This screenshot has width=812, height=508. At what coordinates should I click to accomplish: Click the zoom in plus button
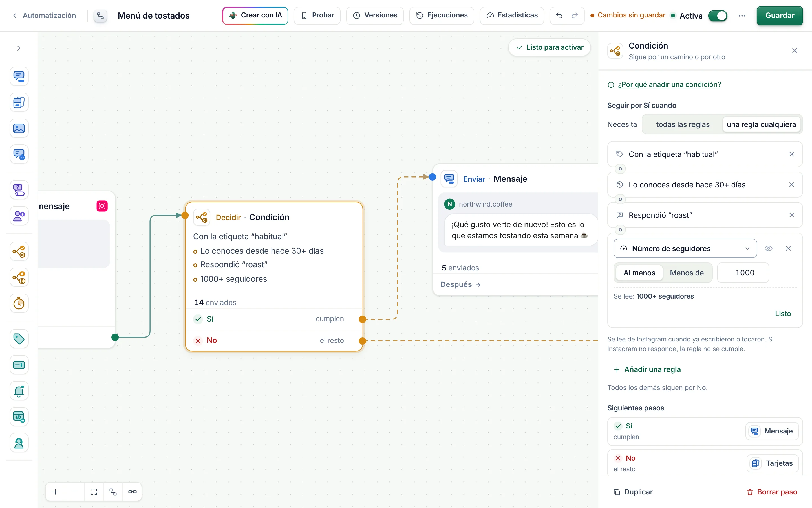click(56, 492)
